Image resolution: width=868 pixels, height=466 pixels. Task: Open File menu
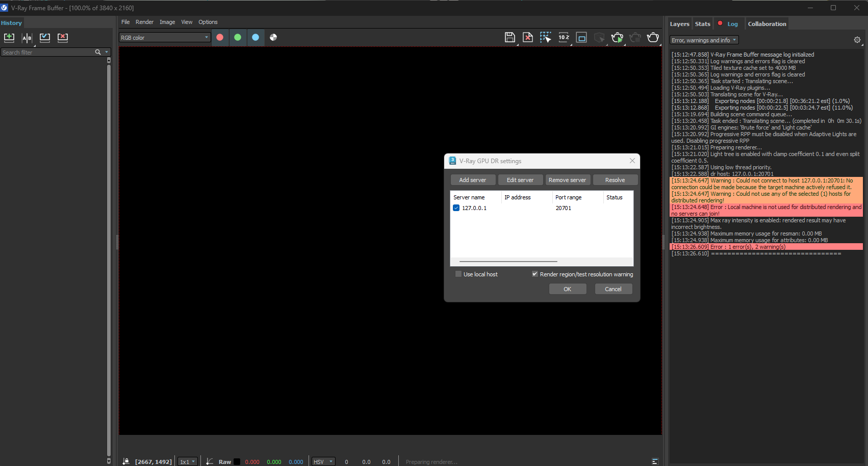pos(125,22)
